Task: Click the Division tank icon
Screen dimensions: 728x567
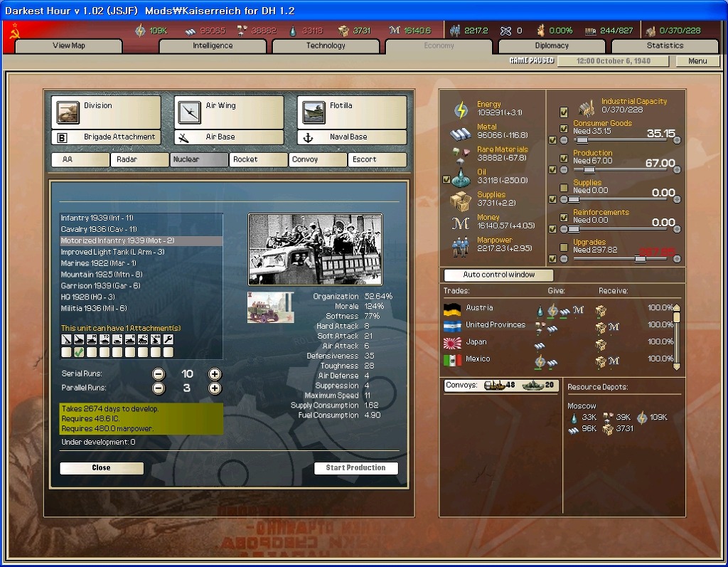Action: (x=68, y=112)
